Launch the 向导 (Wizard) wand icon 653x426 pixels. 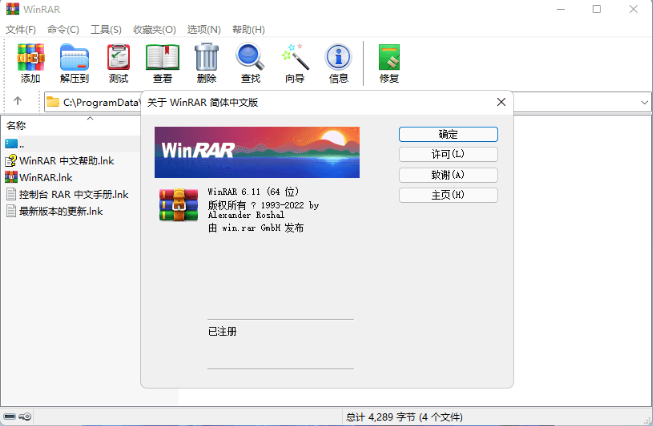click(294, 62)
